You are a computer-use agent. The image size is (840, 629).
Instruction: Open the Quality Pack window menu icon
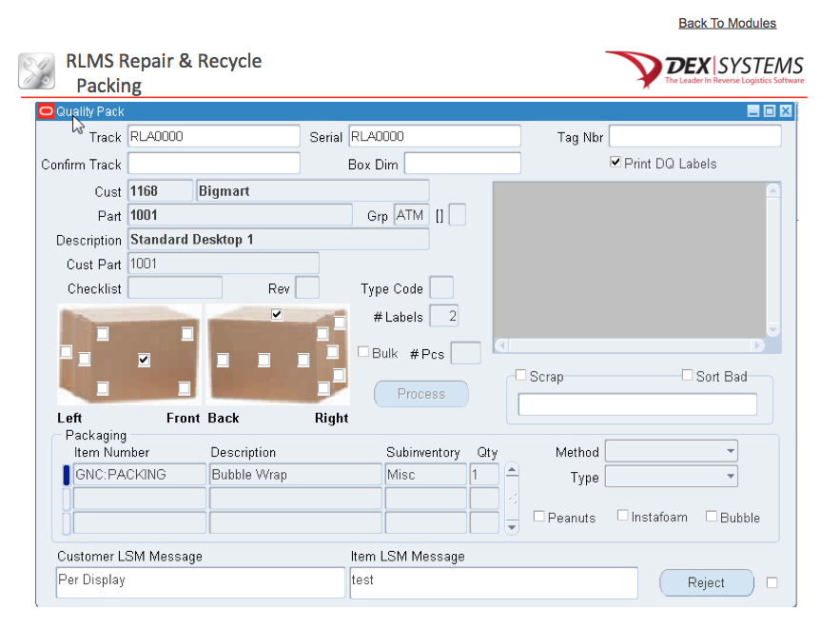point(45,111)
